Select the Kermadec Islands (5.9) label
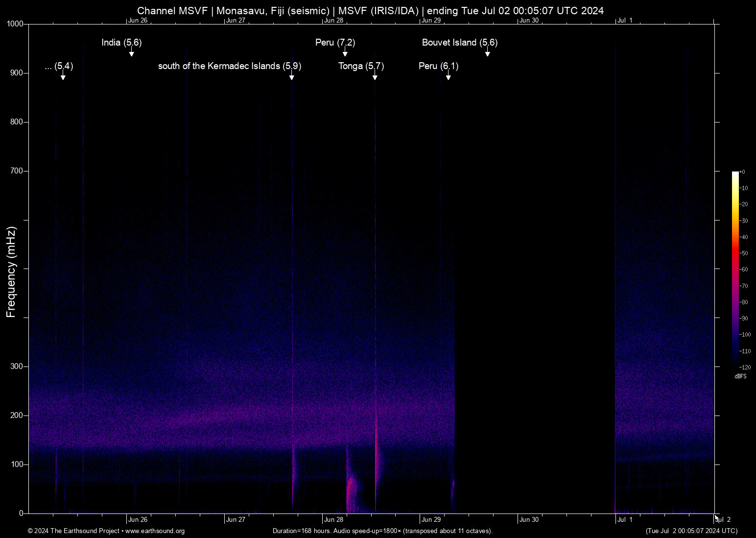Image resolution: width=756 pixels, height=538 pixels. (x=230, y=66)
